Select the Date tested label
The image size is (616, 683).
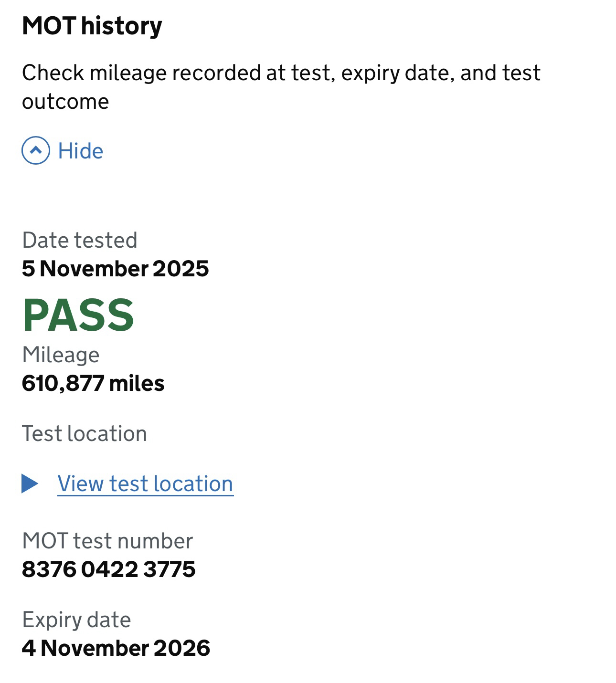[80, 240]
